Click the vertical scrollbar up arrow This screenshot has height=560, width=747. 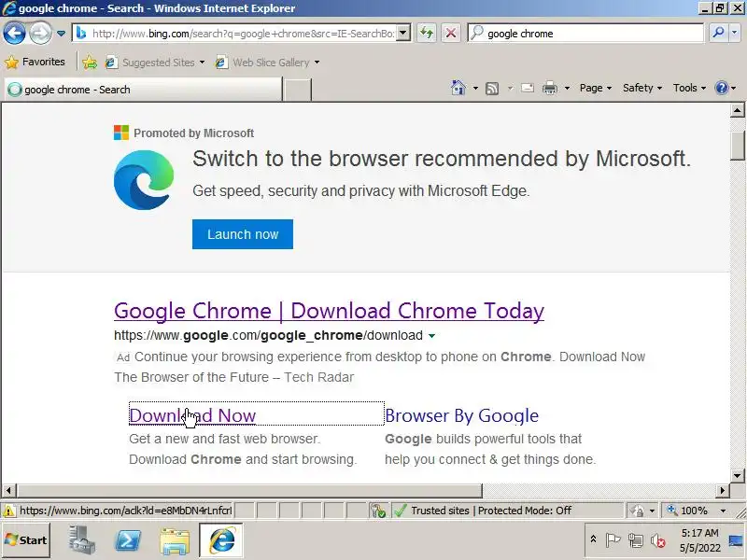(737, 110)
